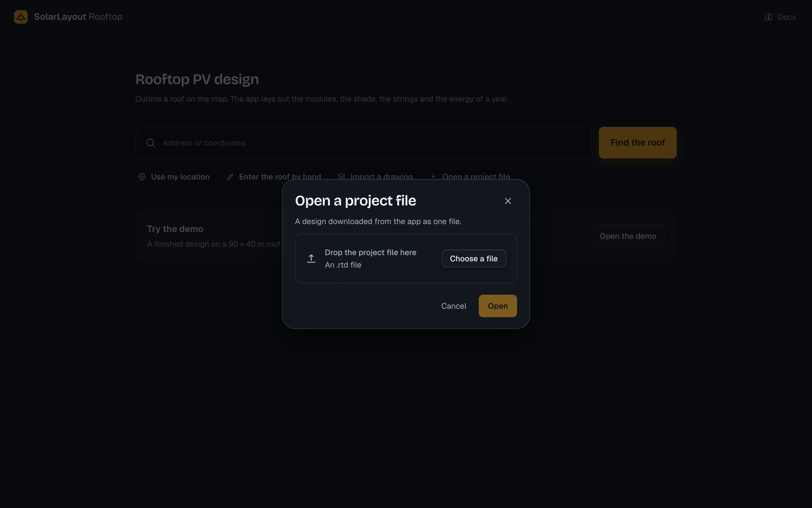This screenshot has height=508, width=812.
Task: Click the Rooftop PV design heading
Action: click(197, 79)
